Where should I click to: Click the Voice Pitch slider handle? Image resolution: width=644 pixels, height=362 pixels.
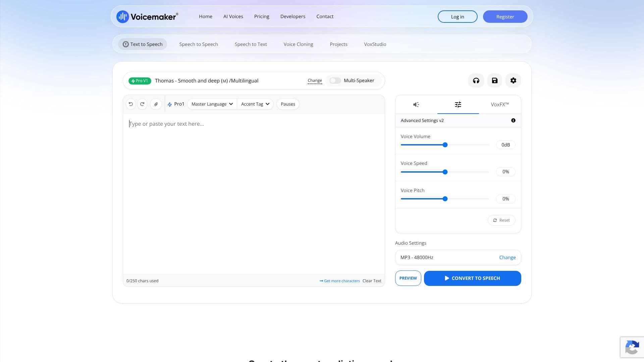[x=445, y=199]
